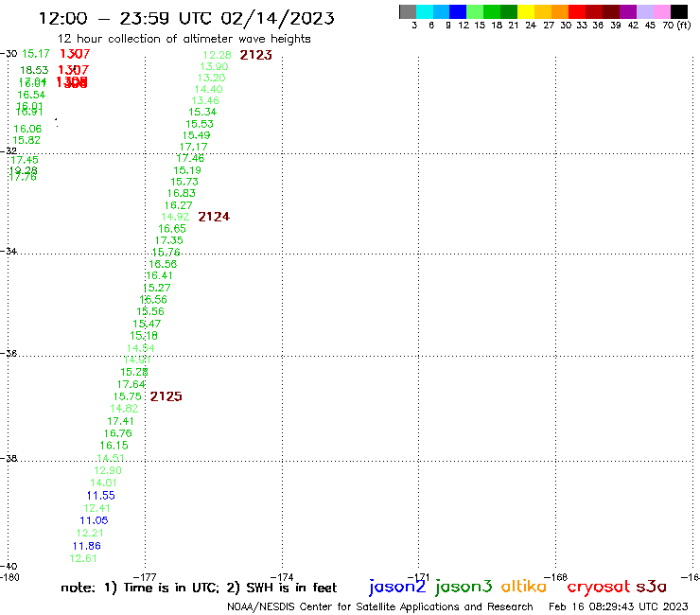700x615 pixels.
Task: Click the wave height value '14.01'
Action: pyautogui.click(x=103, y=483)
